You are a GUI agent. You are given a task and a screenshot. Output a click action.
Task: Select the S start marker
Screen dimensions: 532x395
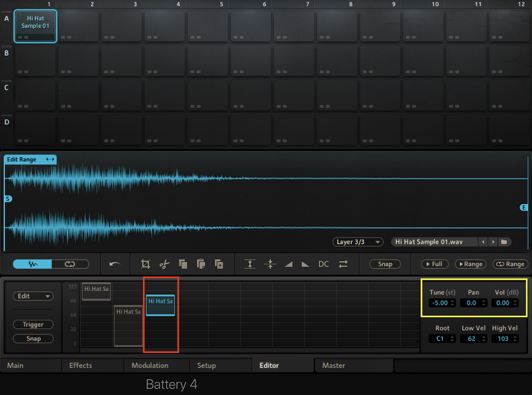pyautogui.click(x=8, y=199)
